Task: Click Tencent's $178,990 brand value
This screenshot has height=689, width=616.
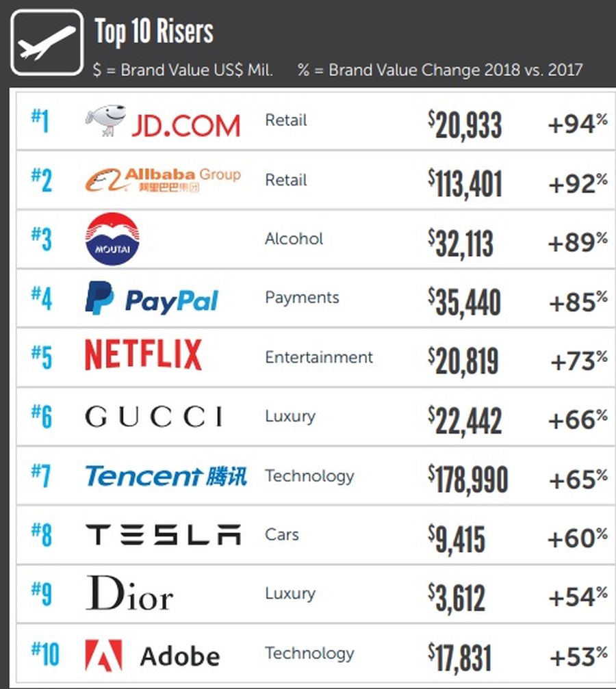Action: [468, 479]
